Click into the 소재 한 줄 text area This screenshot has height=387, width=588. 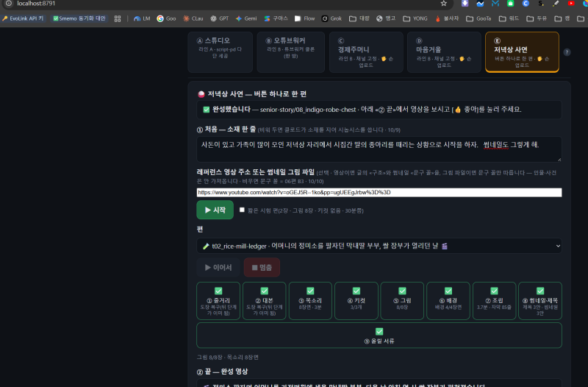point(379,149)
